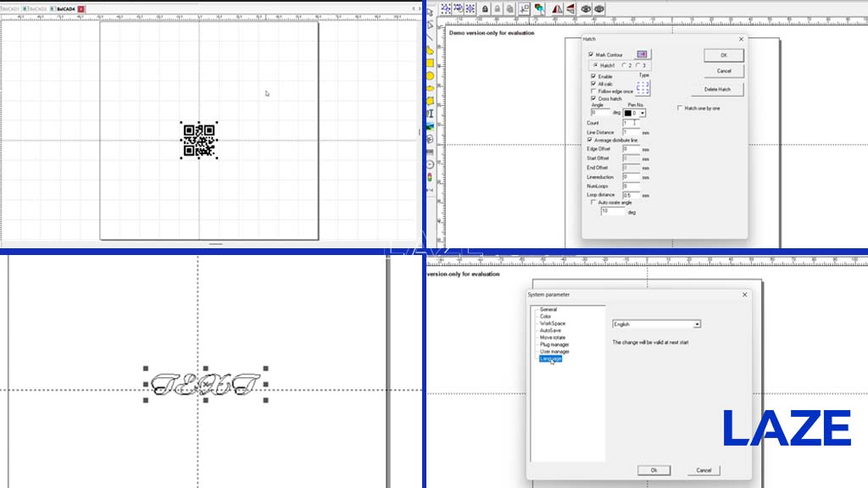Click the horizontal mirror toolbar icon
Viewport: 868px width, 488px height.
pos(558,8)
